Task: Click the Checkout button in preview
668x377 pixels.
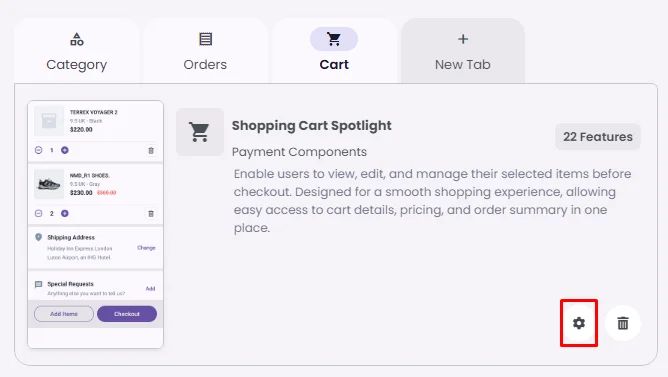Action: click(127, 314)
